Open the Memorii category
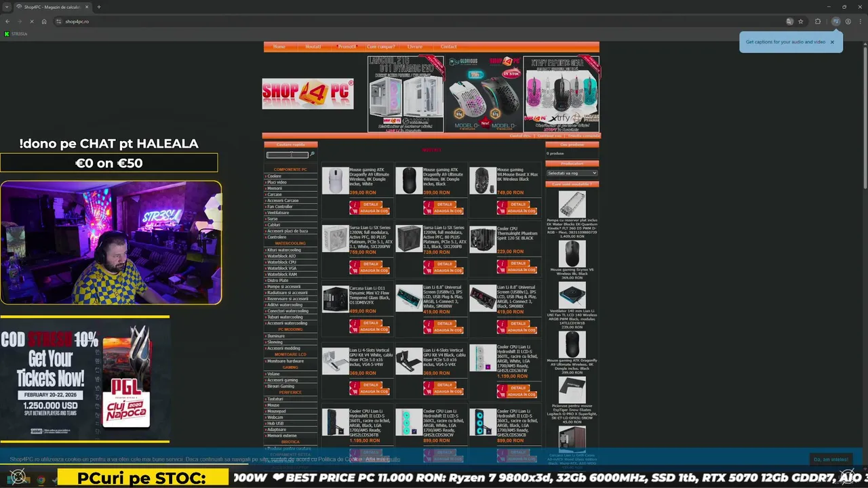 pyautogui.click(x=274, y=188)
